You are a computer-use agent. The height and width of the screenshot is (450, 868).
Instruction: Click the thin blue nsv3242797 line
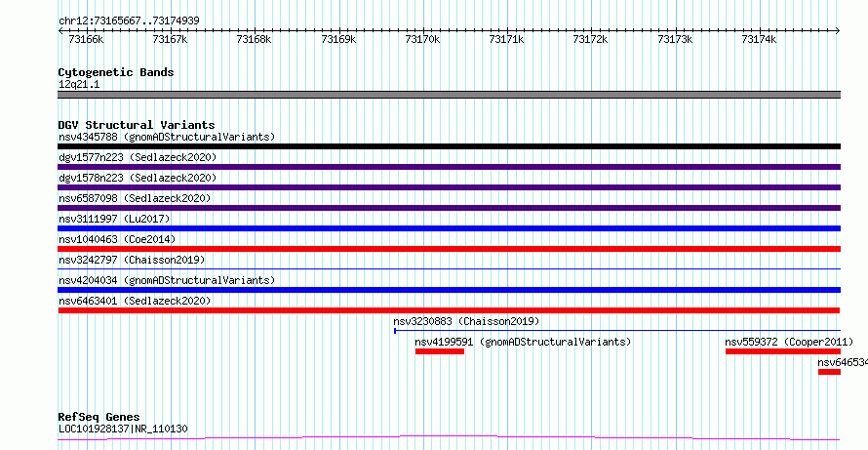449,268
